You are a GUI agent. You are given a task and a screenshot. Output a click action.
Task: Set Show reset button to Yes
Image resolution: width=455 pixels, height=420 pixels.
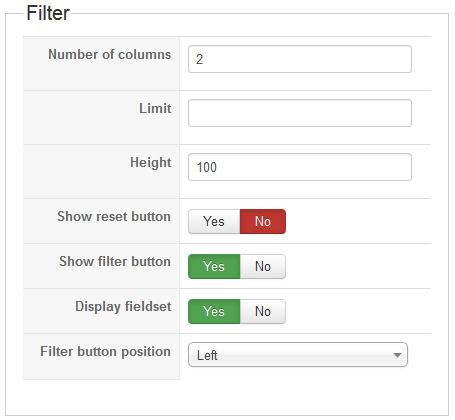click(214, 221)
